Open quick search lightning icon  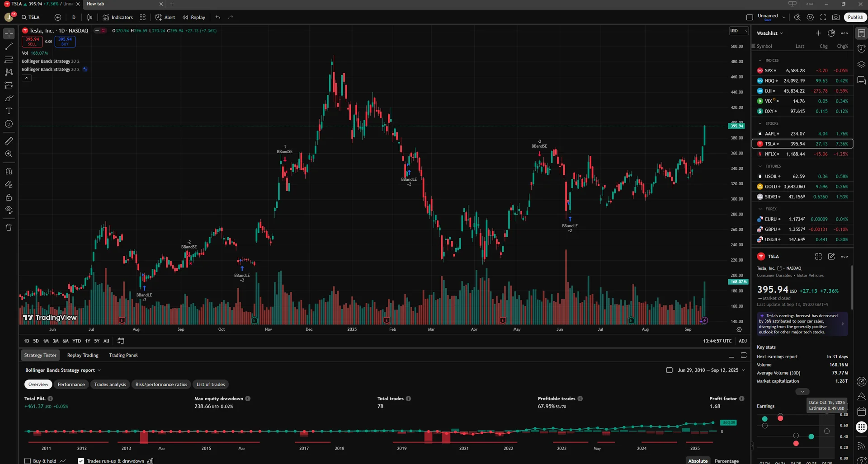pos(797,17)
